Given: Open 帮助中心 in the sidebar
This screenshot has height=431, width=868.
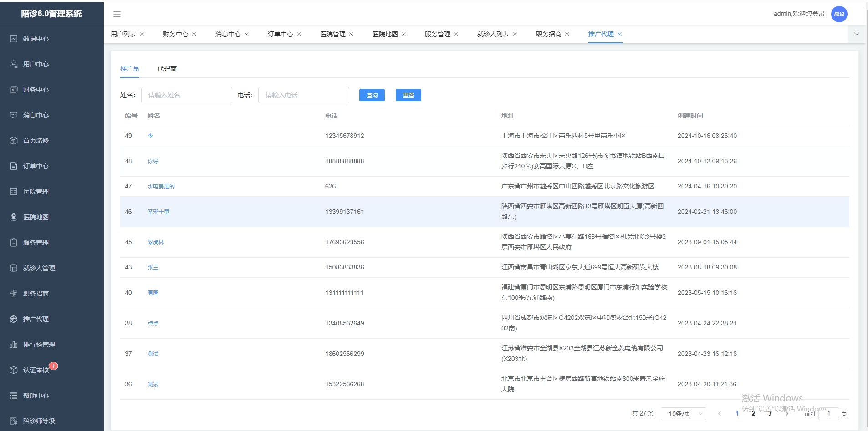Looking at the screenshot, I should (x=36, y=396).
